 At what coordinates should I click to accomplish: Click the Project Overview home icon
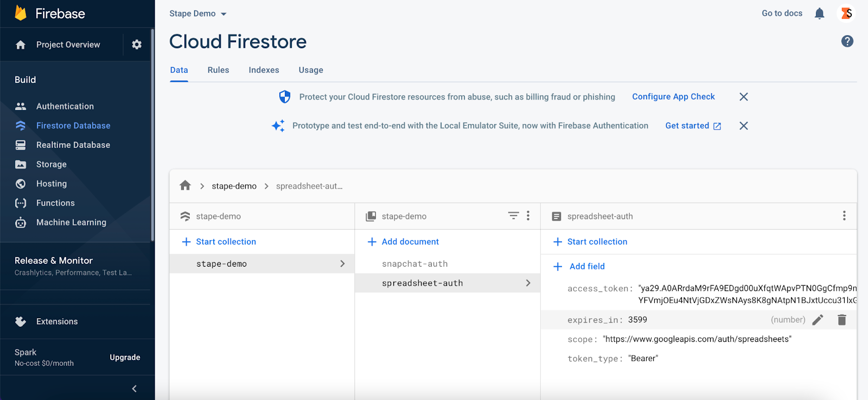21,45
